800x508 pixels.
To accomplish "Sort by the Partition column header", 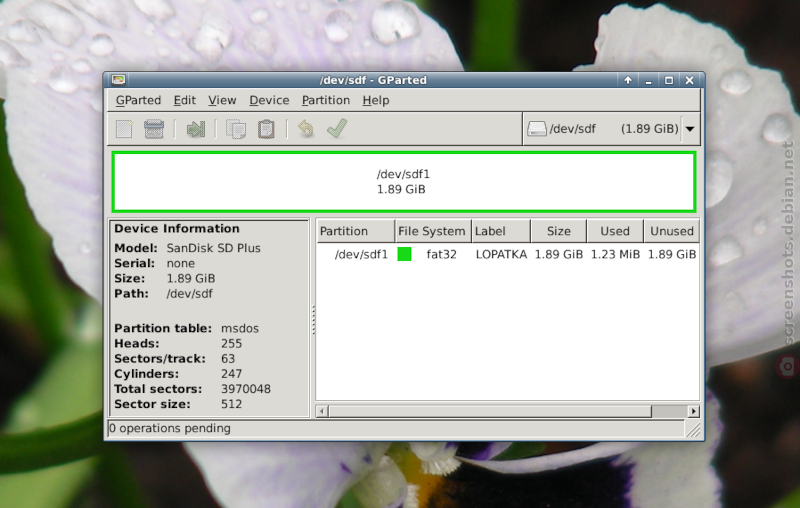I will coord(356,231).
